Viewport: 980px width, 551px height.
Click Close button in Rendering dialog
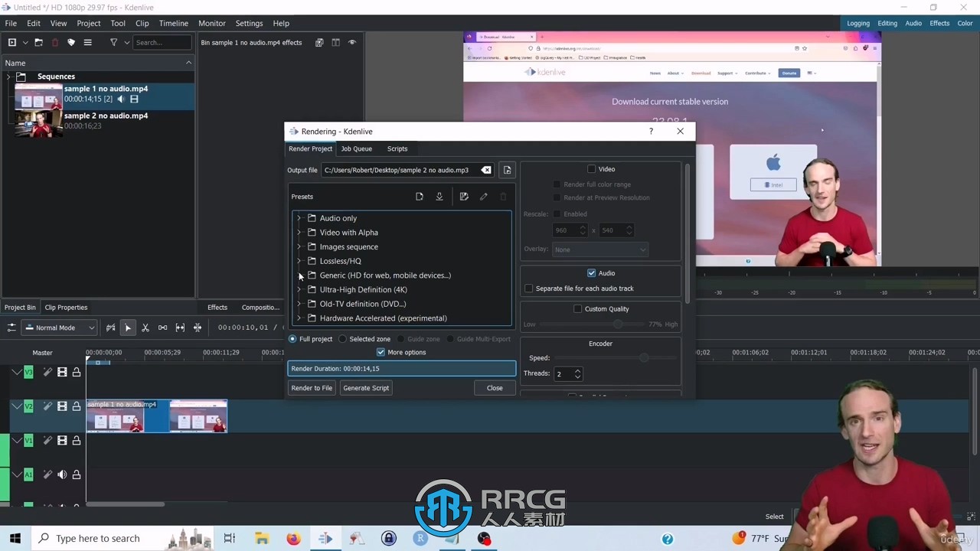pyautogui.click(x=495, y=388)
